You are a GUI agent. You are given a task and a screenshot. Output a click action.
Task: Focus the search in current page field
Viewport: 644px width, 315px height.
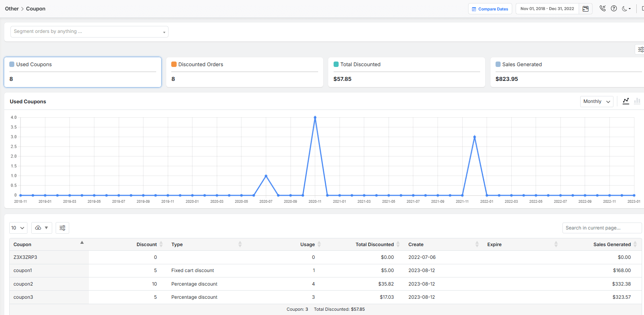601,228
